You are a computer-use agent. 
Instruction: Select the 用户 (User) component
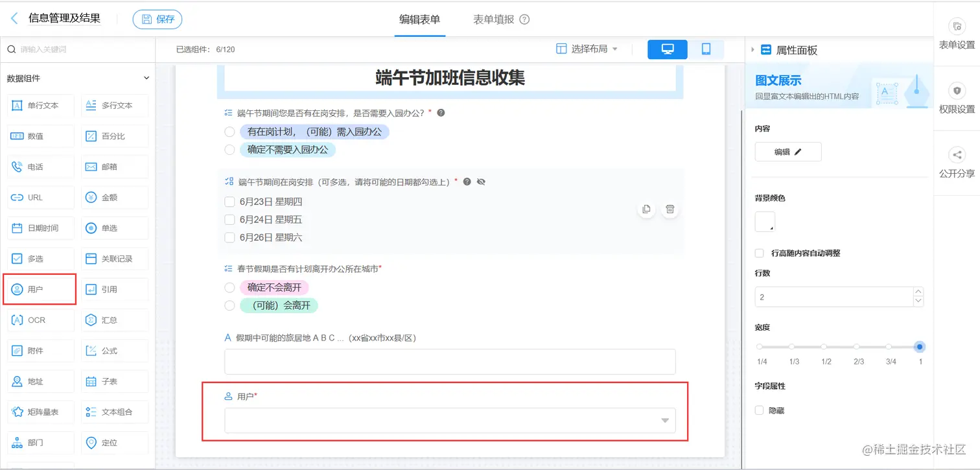[40, 289]
